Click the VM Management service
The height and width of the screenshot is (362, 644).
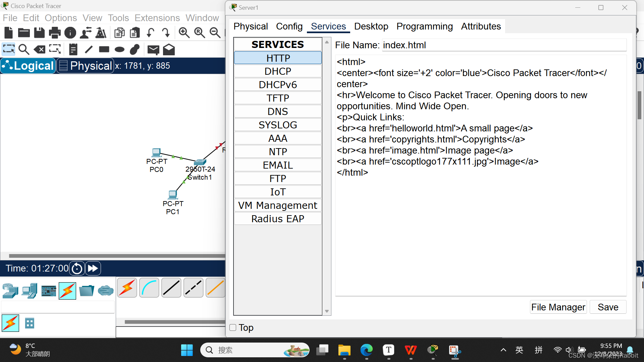[x=278, y=205]
